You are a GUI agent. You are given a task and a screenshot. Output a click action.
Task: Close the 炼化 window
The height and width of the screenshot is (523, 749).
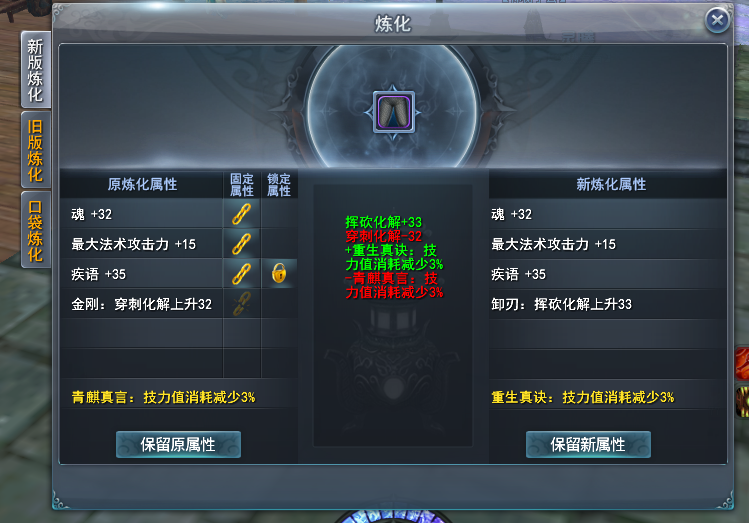click(717, 20)
